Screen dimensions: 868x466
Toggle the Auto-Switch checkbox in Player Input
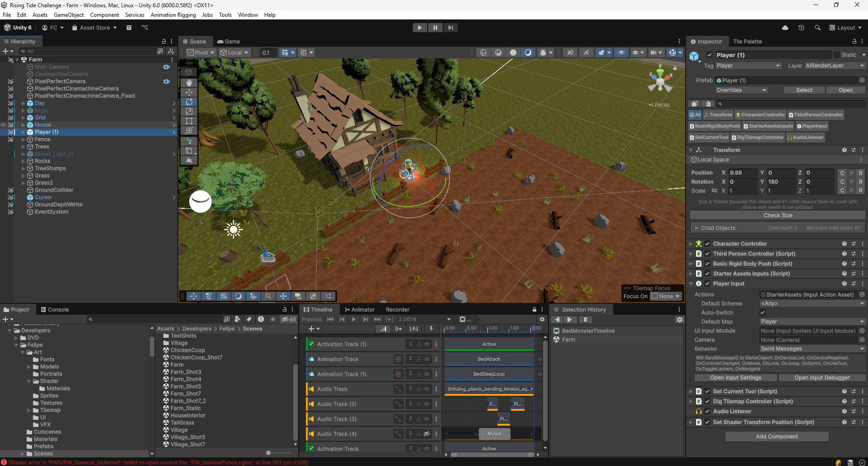(763, 312)
